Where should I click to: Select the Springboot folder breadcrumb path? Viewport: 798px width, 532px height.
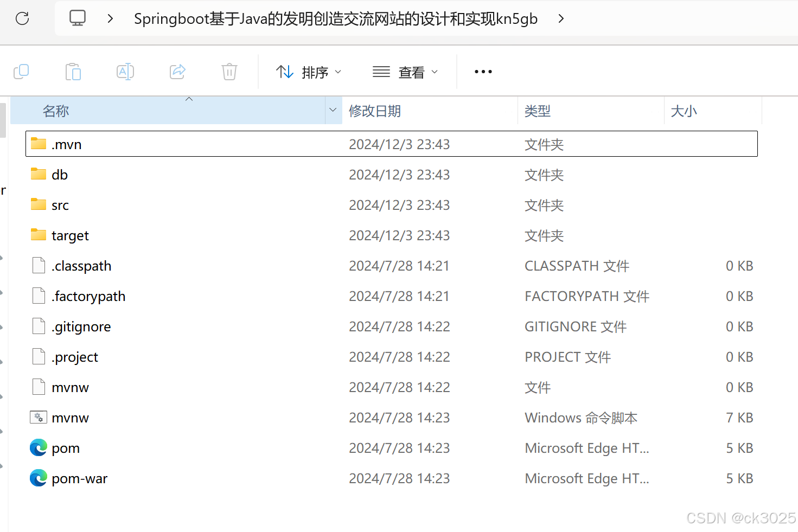tap(336, 18)
